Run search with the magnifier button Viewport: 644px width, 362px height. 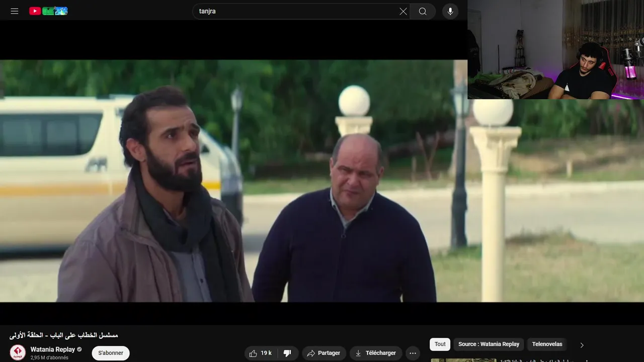click(x=423, y=12)
